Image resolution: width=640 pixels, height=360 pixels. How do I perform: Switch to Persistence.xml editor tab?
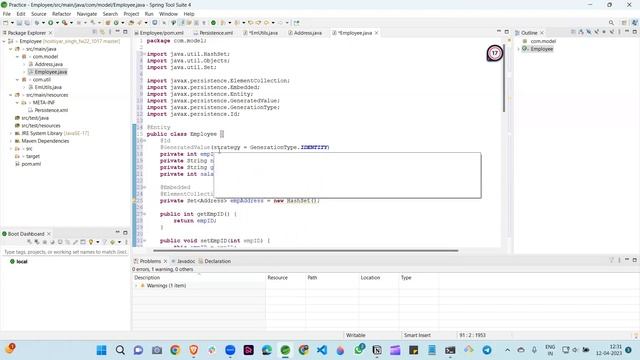216,33
